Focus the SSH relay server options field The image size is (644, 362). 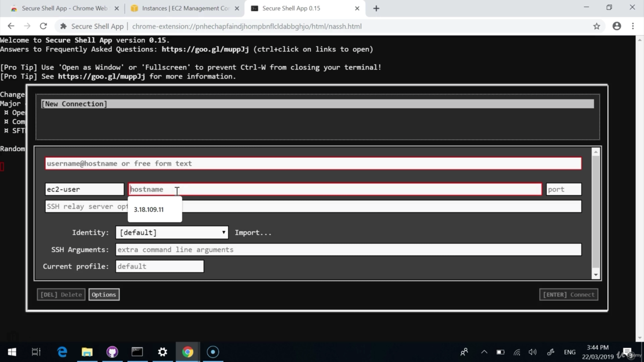(x=313, y=206)
